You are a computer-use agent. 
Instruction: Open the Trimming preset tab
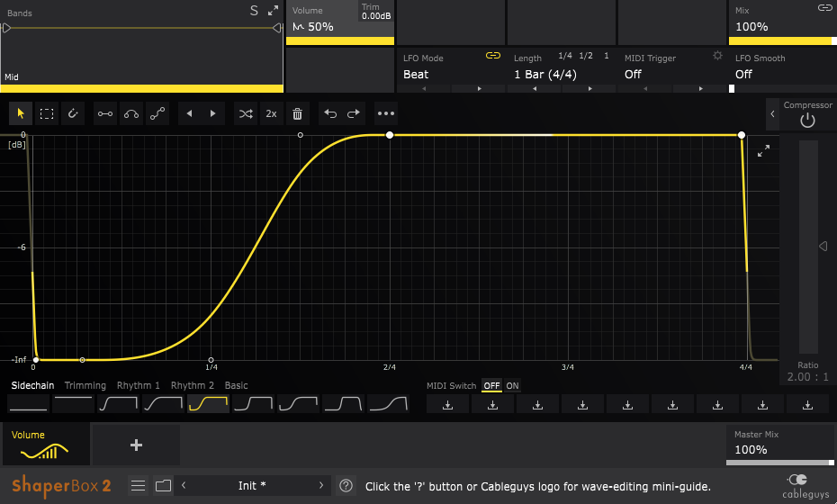pyautogui.click(x=85, y=385)
